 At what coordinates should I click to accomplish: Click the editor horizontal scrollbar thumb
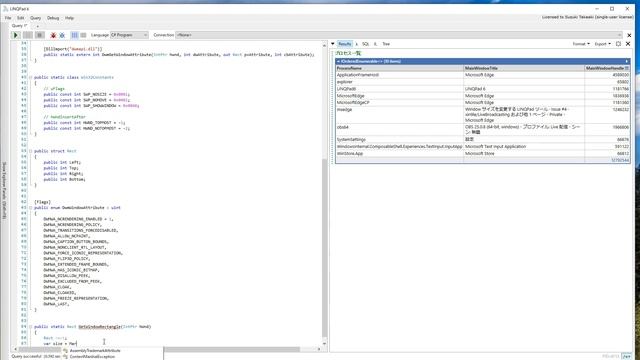pos(159,349)
